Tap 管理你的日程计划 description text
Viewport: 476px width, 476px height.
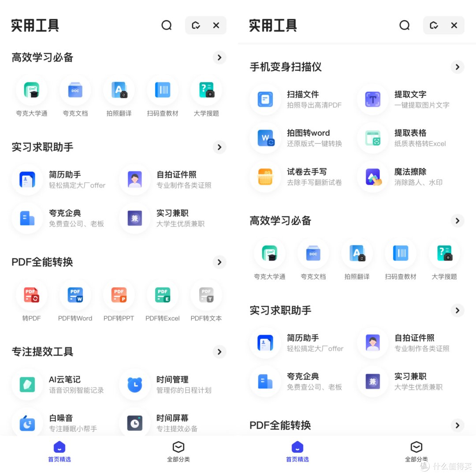tap(184, 390)
